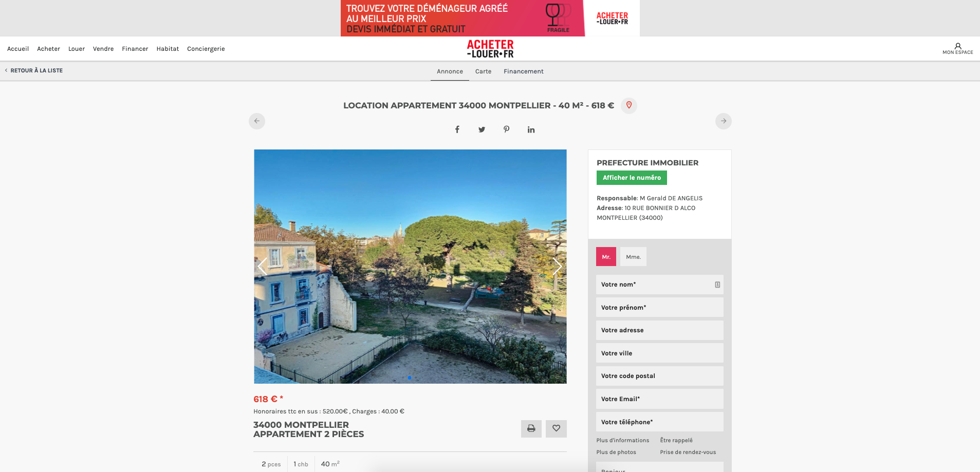Click the Votre nom field

(660, 285)
